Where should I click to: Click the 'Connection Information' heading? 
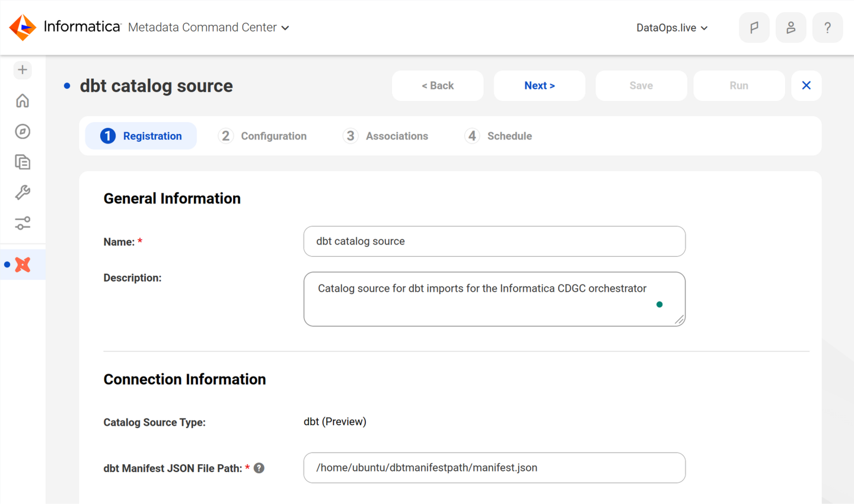click(x=184, y=379)
